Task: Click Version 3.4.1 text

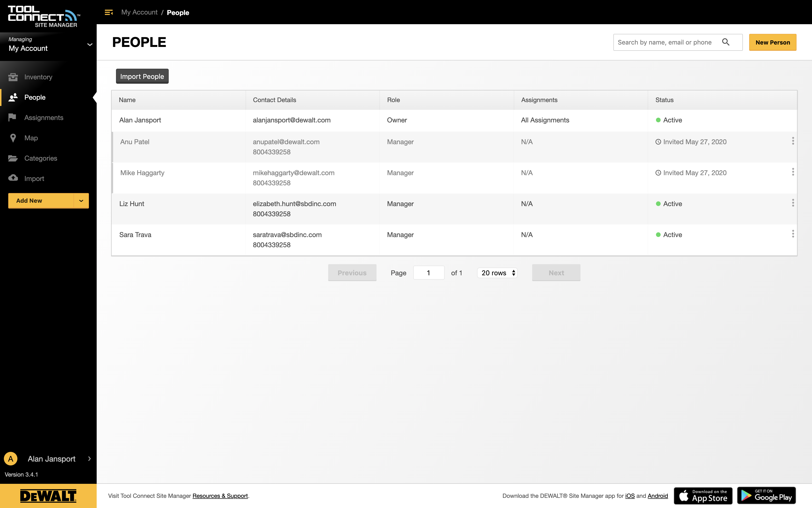Action: coord(22,474)
